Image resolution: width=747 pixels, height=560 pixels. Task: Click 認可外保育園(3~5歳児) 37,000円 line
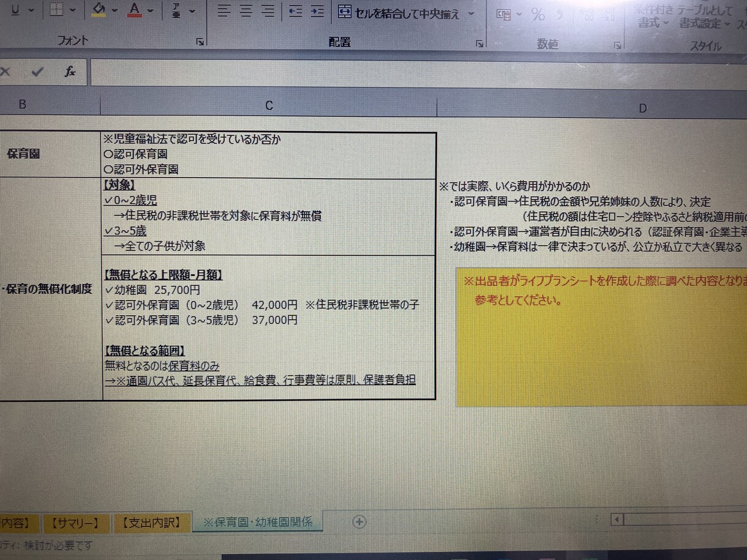[201, 320]
